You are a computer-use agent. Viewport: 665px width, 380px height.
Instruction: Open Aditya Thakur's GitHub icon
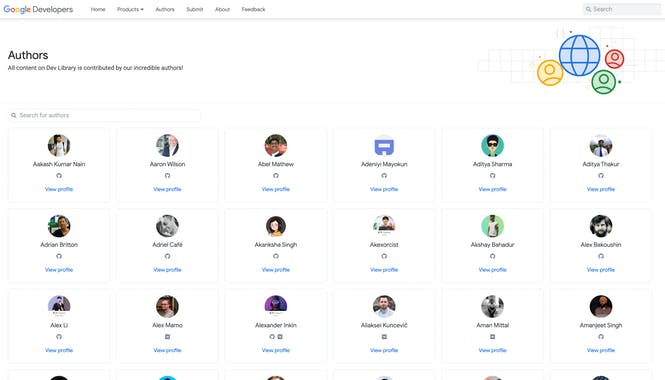point(601,176)
